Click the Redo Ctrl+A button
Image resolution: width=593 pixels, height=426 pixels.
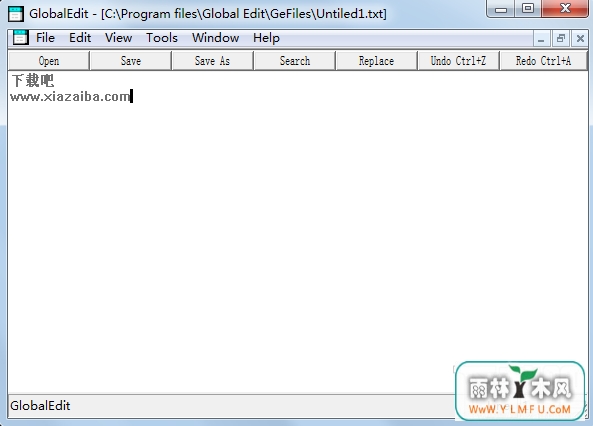(x=543, y=61)
